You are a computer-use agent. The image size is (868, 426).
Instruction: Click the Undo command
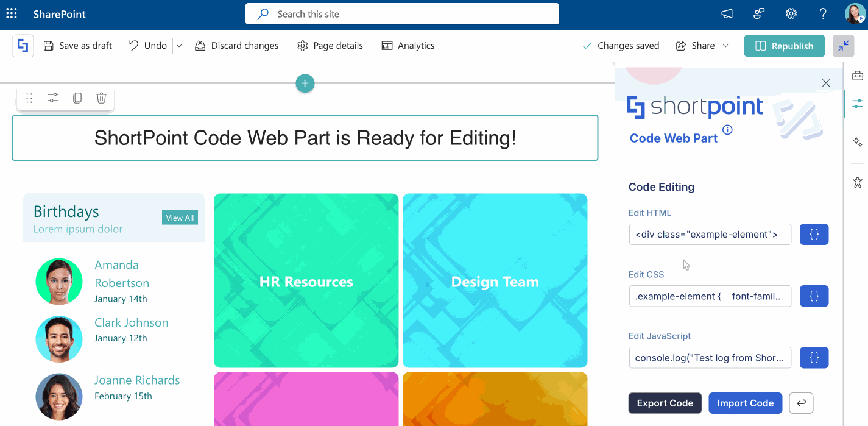(x=147, y=46)
